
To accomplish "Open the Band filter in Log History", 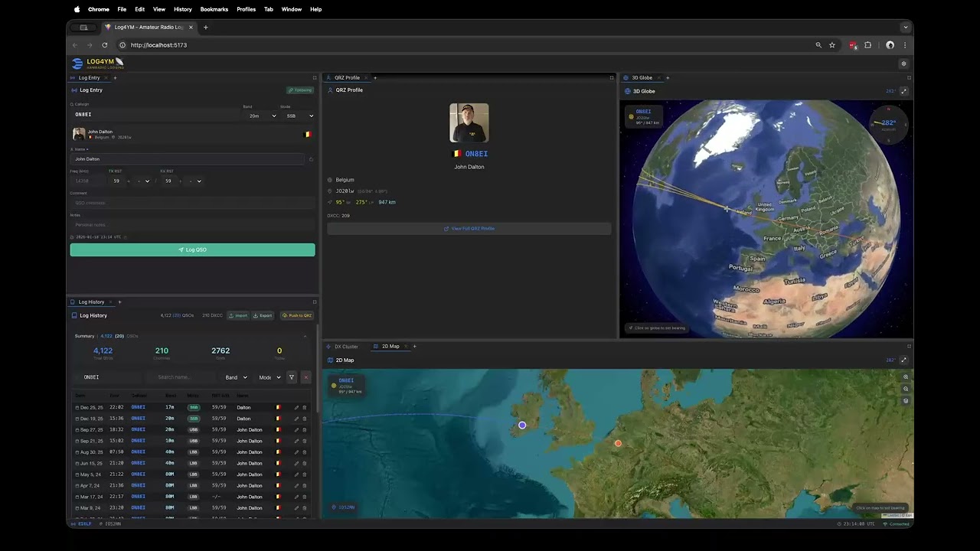I will [x=236, y=377].
